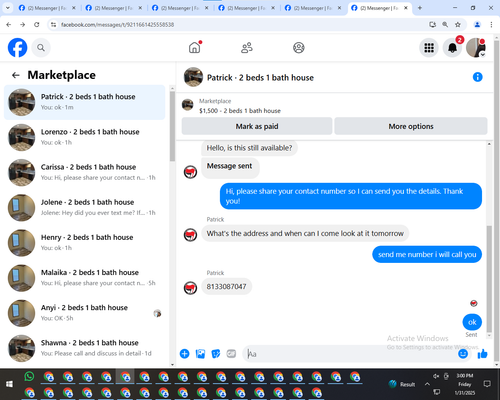The height and width of the screenshot is (400, 500).
Task: Open the Windows Start button
Action: click(x=9, y=384)
